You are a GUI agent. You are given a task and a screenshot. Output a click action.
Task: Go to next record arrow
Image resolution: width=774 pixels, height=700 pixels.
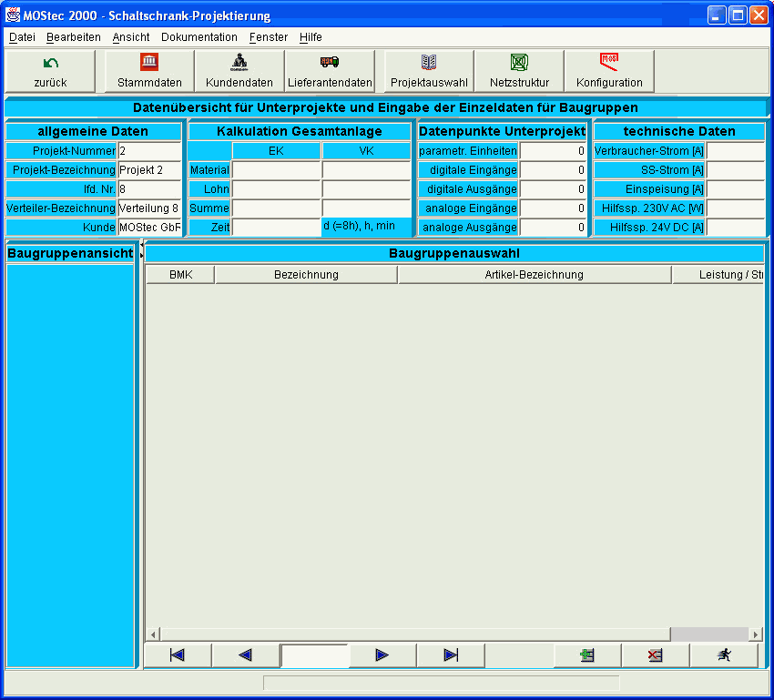(x=382, y=655)
